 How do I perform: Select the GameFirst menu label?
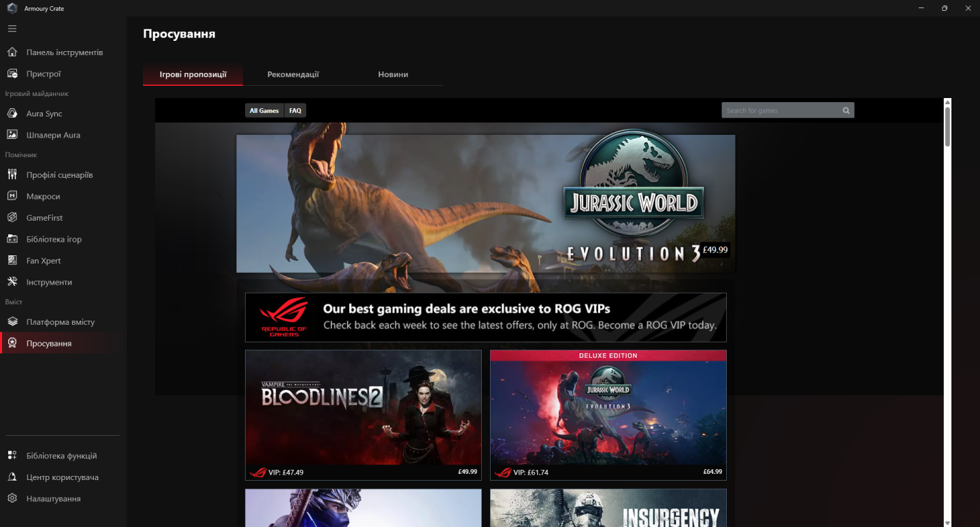[46, 218]
